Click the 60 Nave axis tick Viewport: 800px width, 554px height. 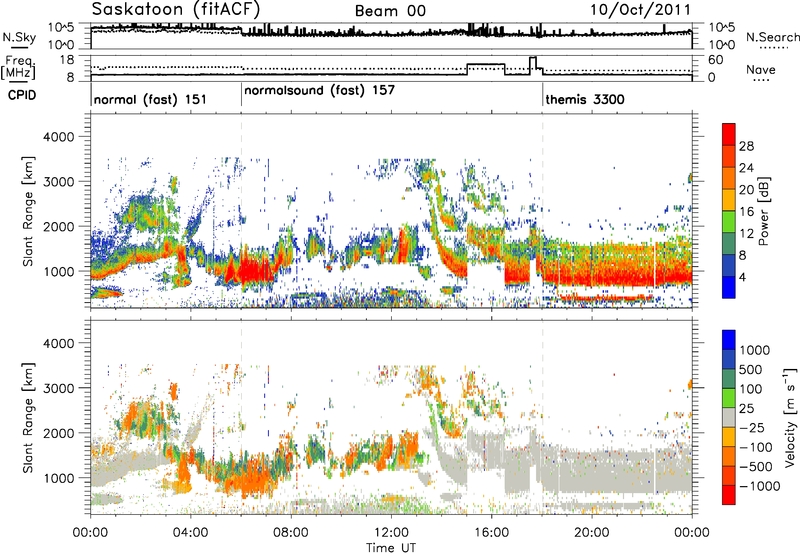pos(716,60)
